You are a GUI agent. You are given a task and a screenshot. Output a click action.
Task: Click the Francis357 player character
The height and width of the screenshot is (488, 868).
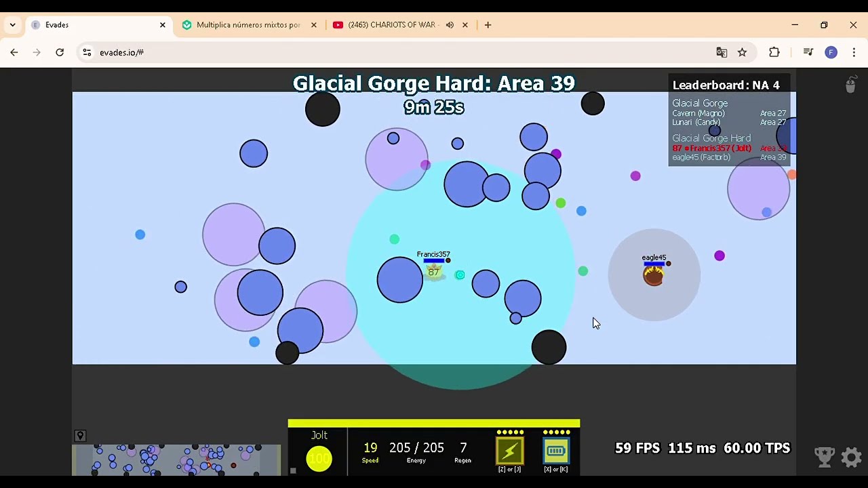(x=434, y=272)
